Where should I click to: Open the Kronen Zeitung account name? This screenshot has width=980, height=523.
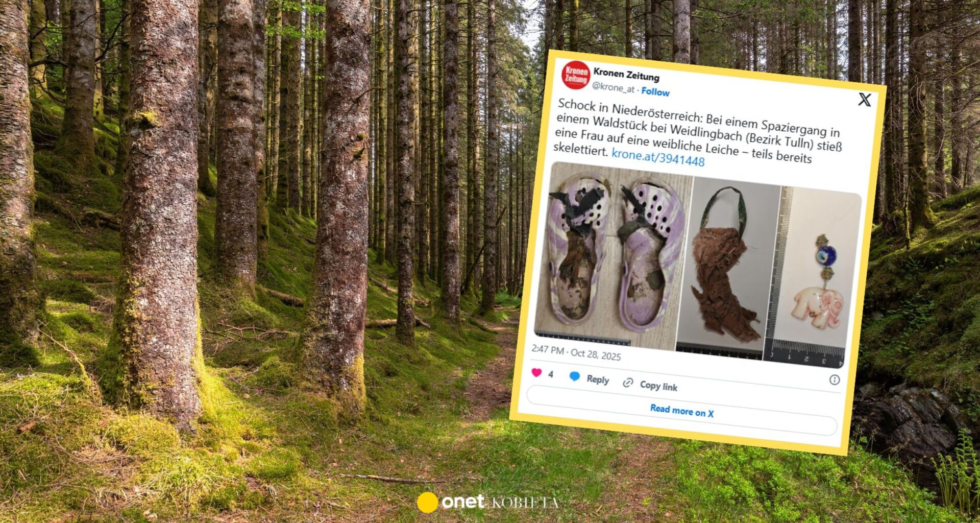(x=626, y=75)
